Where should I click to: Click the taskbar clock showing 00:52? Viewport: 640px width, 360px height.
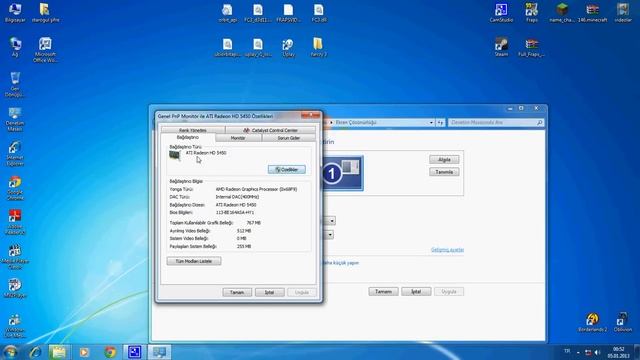pos(618,352)
